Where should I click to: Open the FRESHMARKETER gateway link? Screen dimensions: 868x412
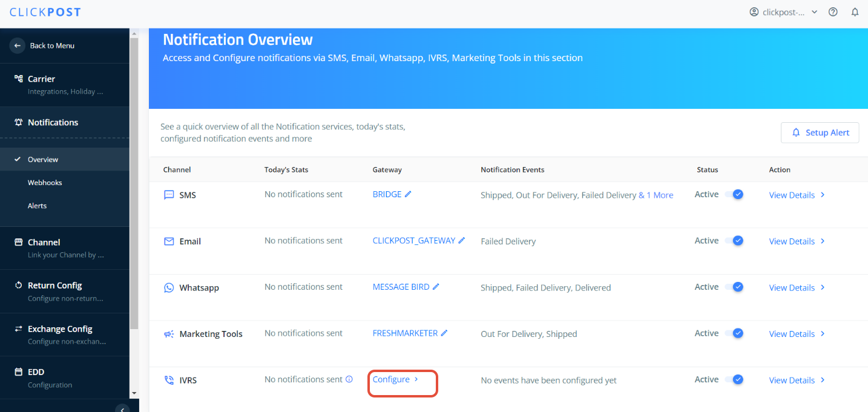tap(405, 333)
